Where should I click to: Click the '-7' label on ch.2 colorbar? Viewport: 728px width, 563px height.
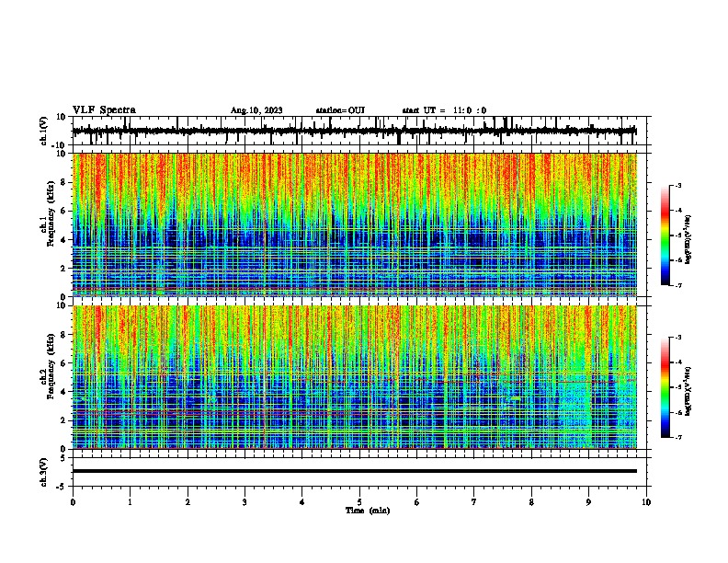click(677, 437)
